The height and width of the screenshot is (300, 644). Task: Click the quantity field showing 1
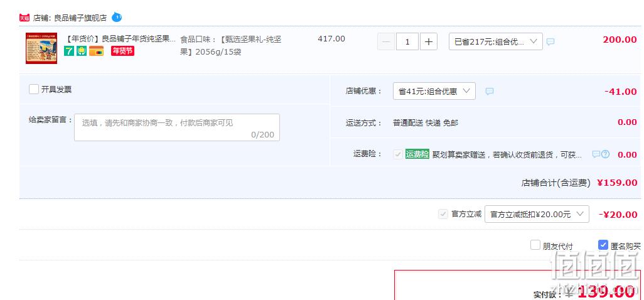point(407,42)
